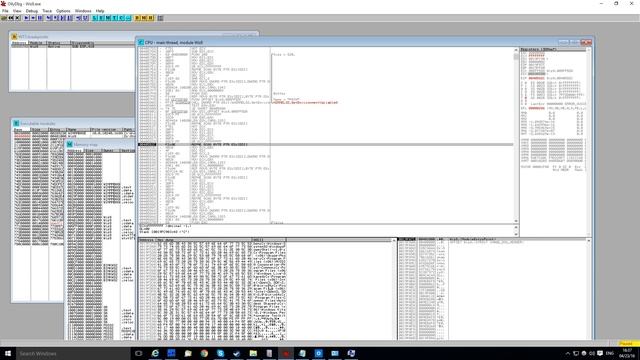Viewport: 640px width, 360px height.
Task: Open the Log window via the teal L icon
Action: pyautogui.click(x=95, y=18)
